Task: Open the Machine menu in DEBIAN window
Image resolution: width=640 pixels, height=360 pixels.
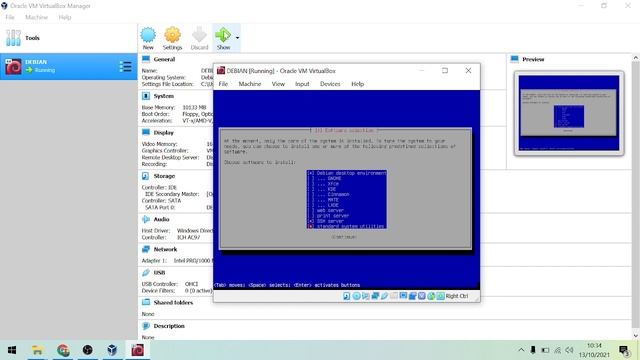Action: coord(249,84)
